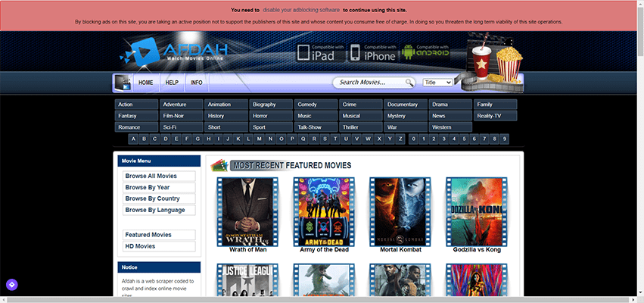This screenshot has width=644, height=303.
Task: Select the Drama genre
Action: pos(450,105)
